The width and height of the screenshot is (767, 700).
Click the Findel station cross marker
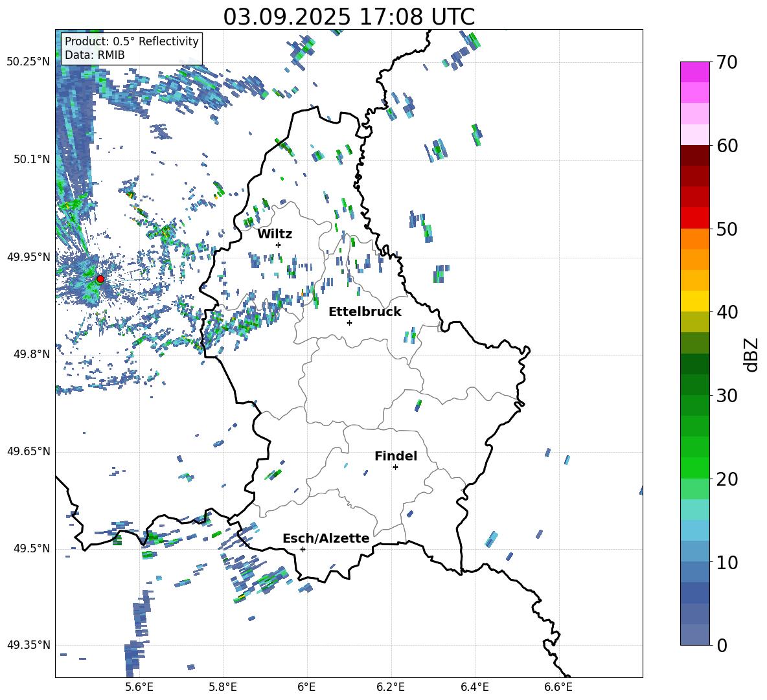click(x=395, y=468)
